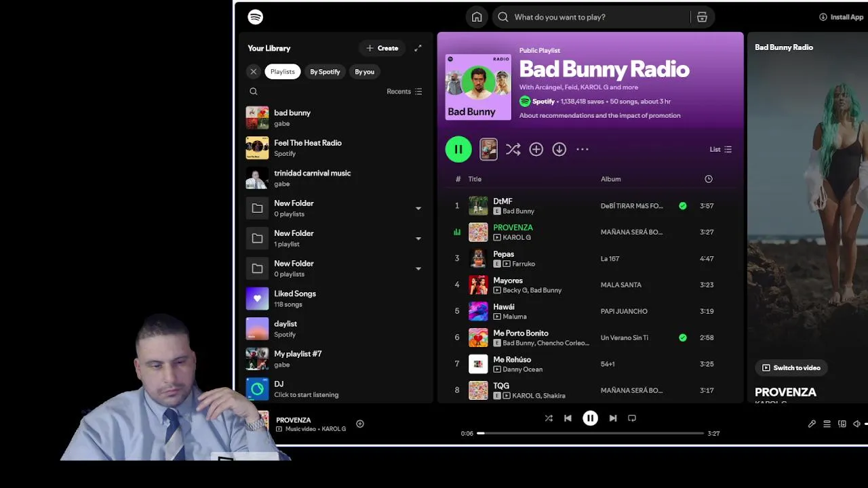Click Title column header
This screenshot has width=868, height=488.
[475, 179]
